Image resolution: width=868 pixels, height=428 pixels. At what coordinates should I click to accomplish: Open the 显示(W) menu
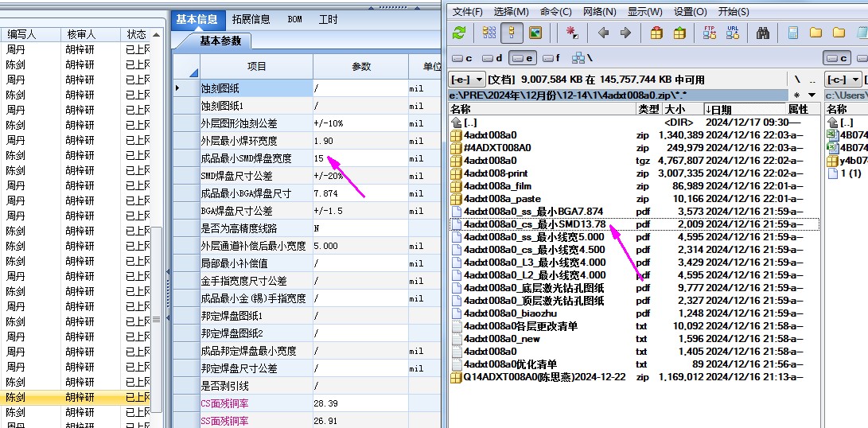tap(645, 12)
